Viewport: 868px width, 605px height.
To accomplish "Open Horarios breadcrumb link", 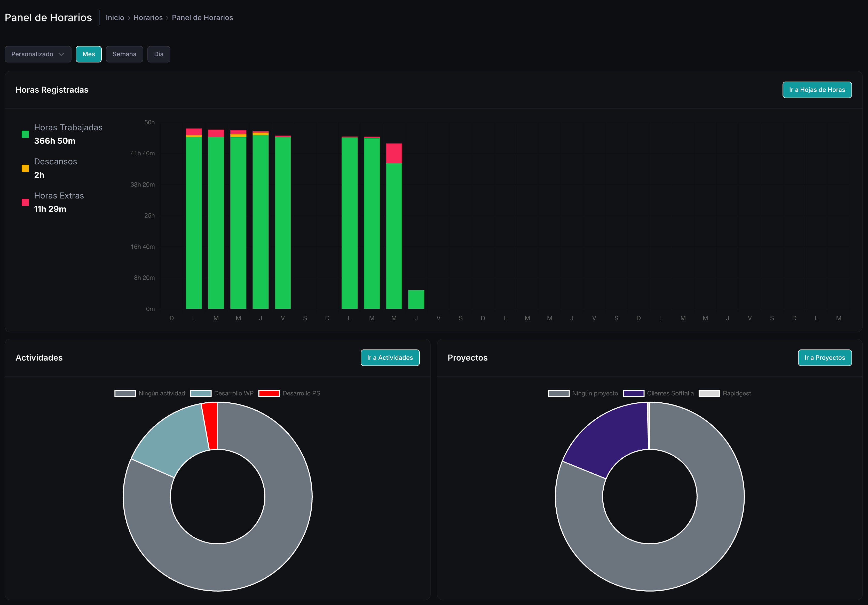I will pyautogui.click(x=148, y=18).
